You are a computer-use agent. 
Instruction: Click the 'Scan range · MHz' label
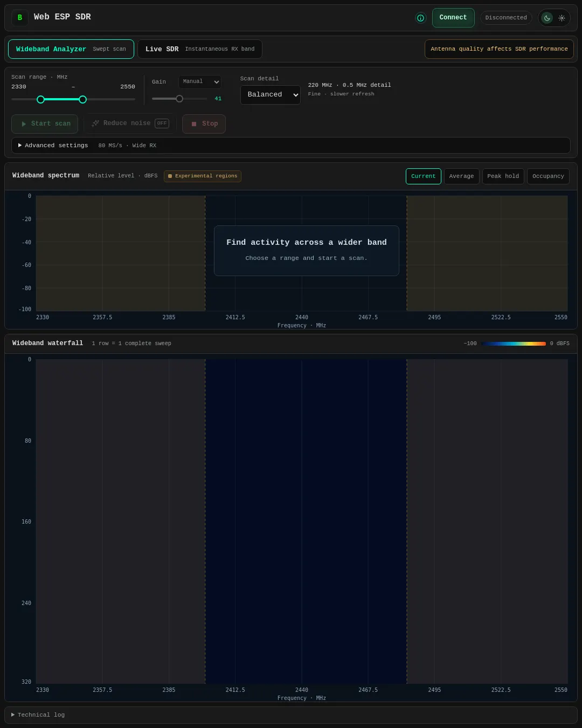(39, 77)
